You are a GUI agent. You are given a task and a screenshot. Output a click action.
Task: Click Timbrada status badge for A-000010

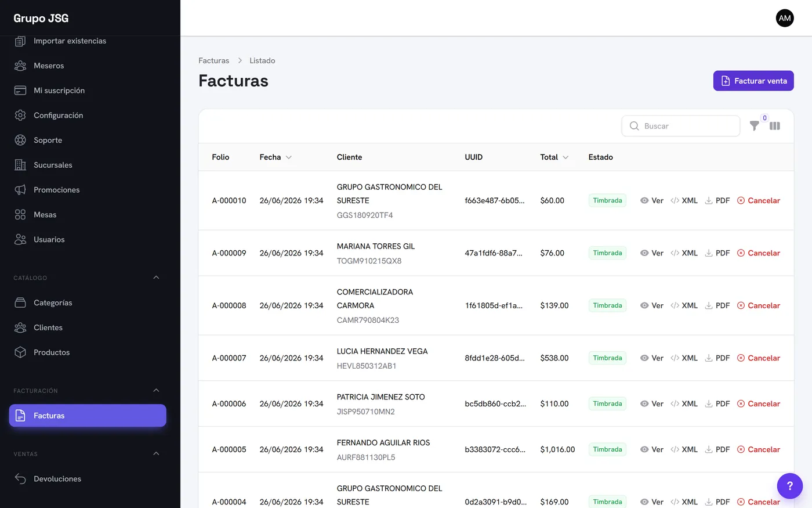click(x=607, y=200)
